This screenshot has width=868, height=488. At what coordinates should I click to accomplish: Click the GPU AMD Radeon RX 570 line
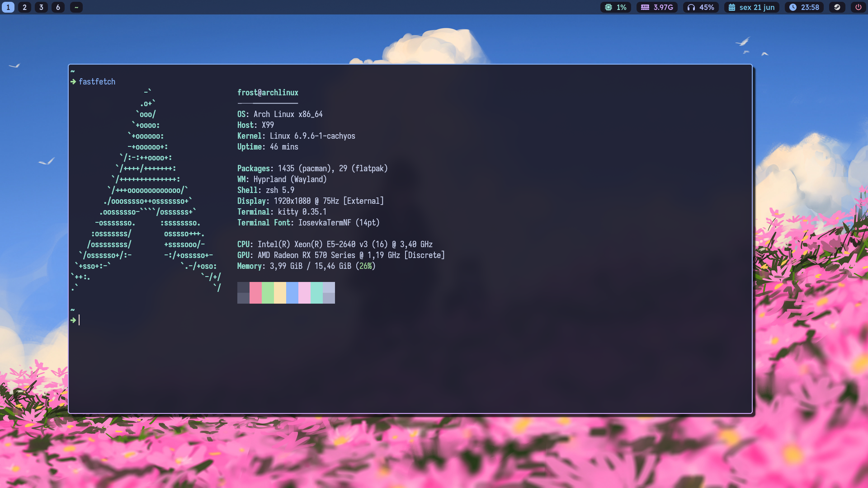pos(341,255)
